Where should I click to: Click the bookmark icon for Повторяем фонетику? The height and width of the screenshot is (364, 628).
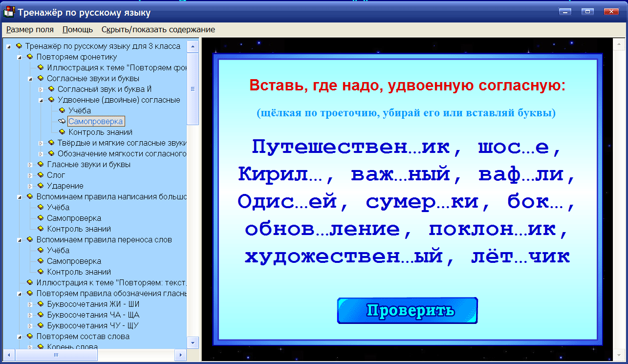click(30, 57)
